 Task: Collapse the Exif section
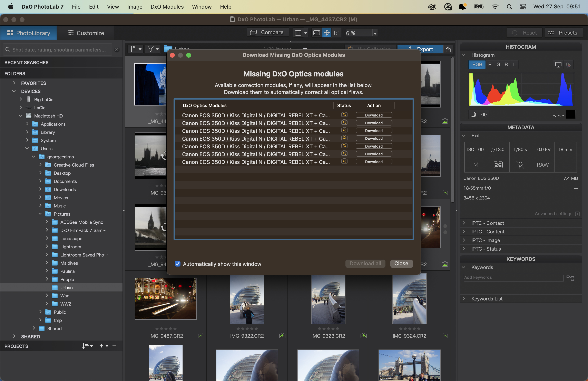click(464, 136)
